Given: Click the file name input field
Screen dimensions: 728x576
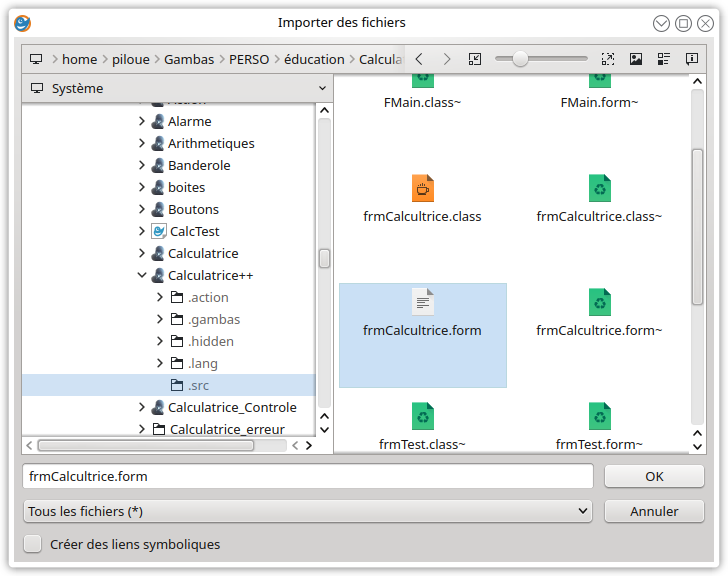Looking at the screenshot, I should coord(308,476).
